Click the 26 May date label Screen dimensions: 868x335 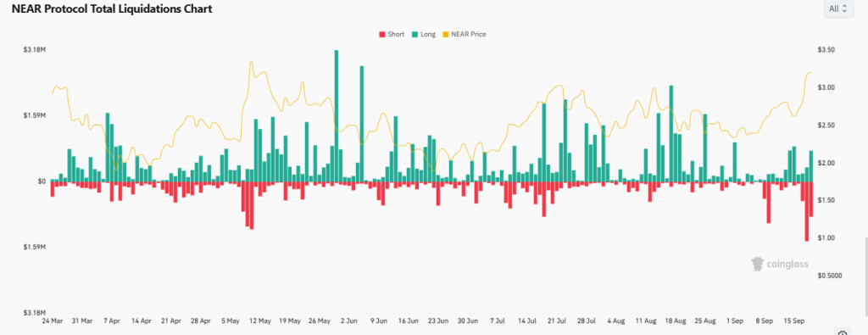point(320,321)
